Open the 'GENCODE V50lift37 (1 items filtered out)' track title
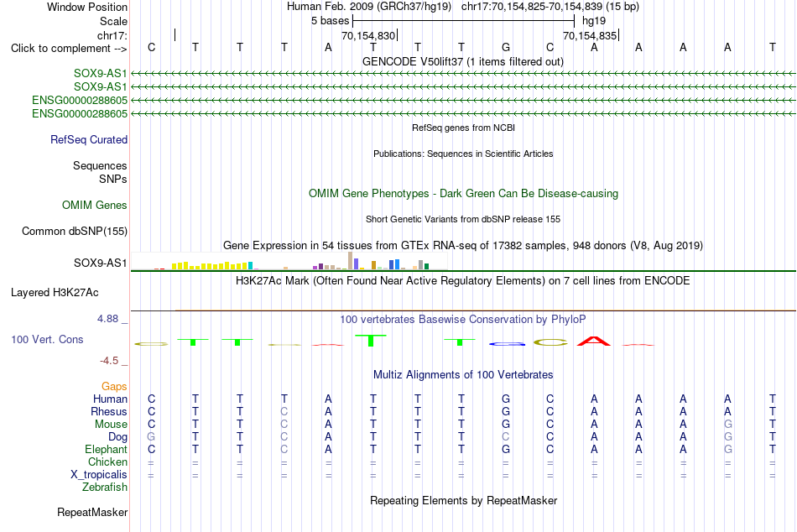The image size is (797, 532). tap(463, 61)
